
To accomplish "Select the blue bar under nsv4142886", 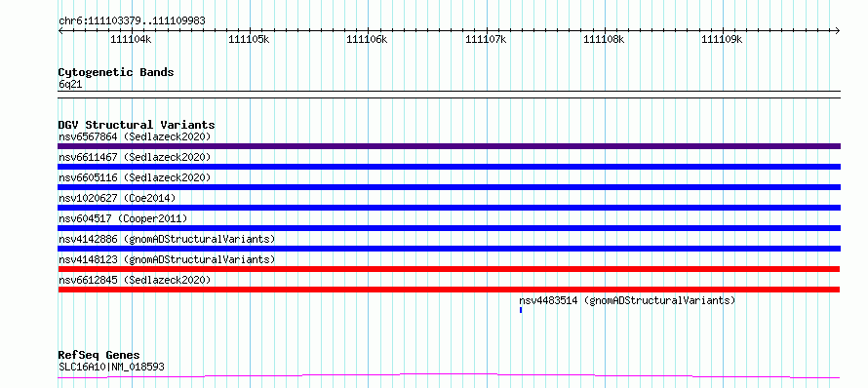I will click(449, 249).
